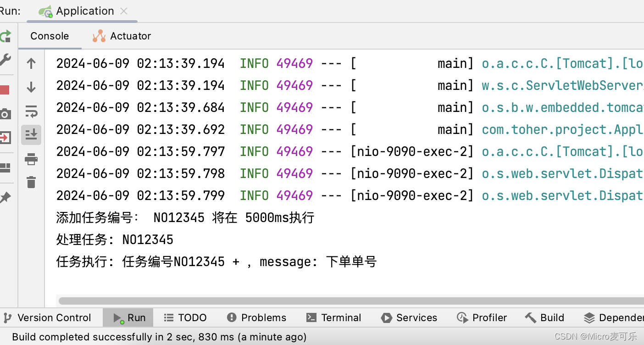Image resolution: width=644 pixels, height=345 pixels.
Task: Click the w.s.c.ServletWebServer logger text
Action: [563, 85]
